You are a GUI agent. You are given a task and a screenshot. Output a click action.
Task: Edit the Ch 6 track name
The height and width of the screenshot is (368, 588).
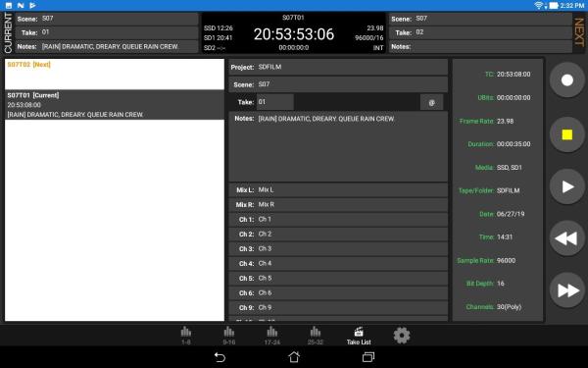(x=338, y=292)
